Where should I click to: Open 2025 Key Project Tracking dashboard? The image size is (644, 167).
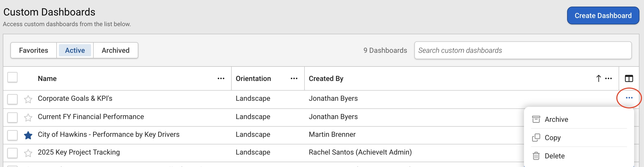click(x=79, y=152)
